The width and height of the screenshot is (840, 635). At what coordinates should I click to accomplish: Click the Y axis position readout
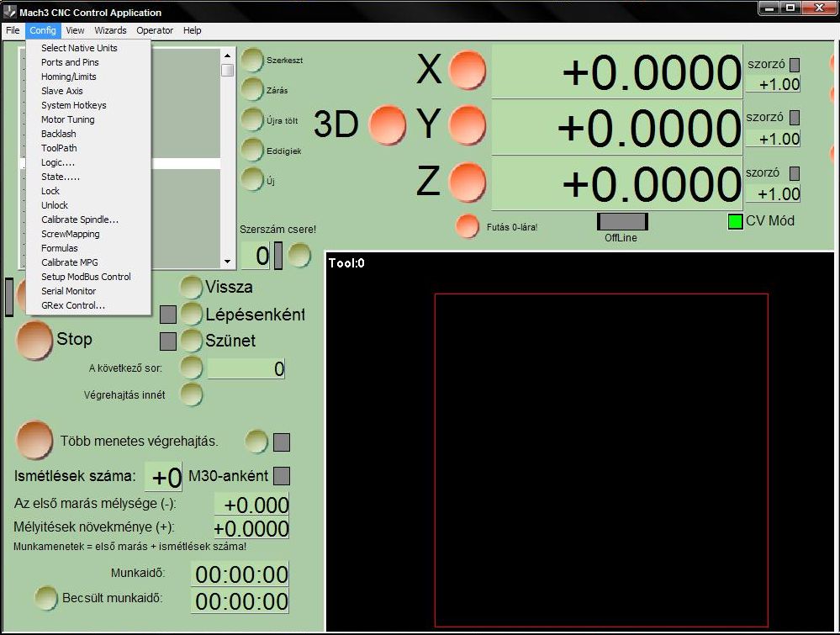click(617, 128)
